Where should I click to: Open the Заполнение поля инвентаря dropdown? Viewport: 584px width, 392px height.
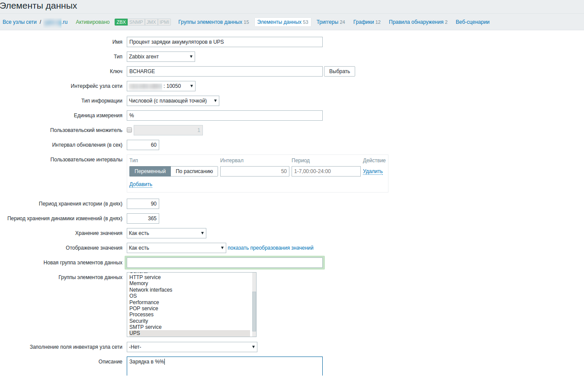coord(192,347)
